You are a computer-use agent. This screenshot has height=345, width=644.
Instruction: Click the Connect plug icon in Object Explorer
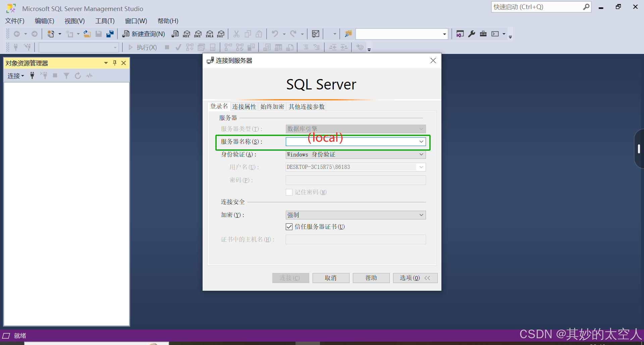click(32, 75)
